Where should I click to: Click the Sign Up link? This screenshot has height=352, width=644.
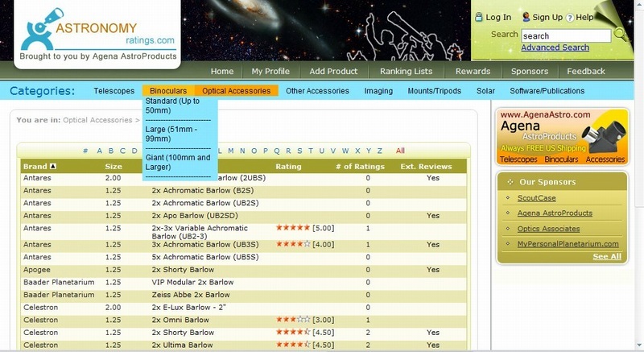(x=547, y=17)
